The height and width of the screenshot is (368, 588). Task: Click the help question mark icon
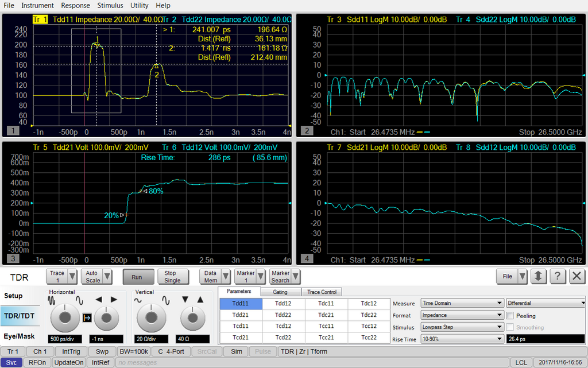pyautogui.click(x=557, y=276)
